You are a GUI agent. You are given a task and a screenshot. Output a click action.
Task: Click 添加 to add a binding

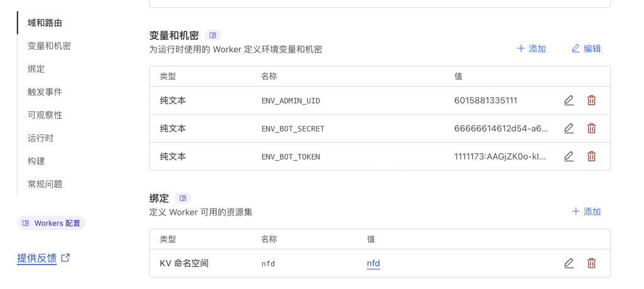coord(586,212)
